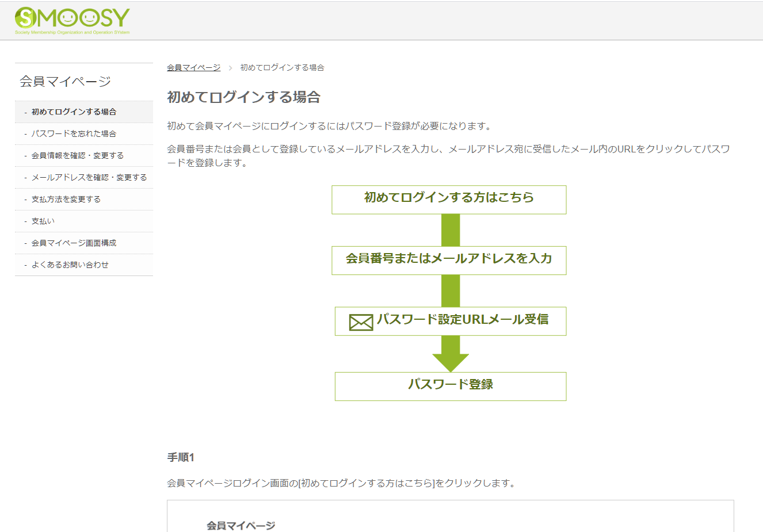Click the breadcrumb chevron separator icon
763x532 pixels.
(x=230, y=68)
